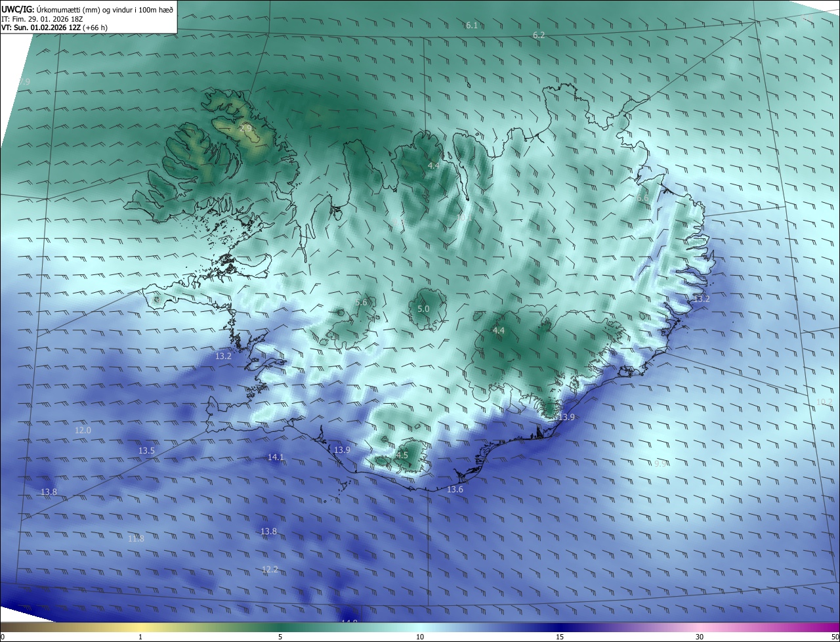The width and height of the screenshot is (840, 642).
Task: Click the 13.2 value beside Snæfellsnes and Faxaflói bay
Action: pyautogui.click(x=223, y=356)
